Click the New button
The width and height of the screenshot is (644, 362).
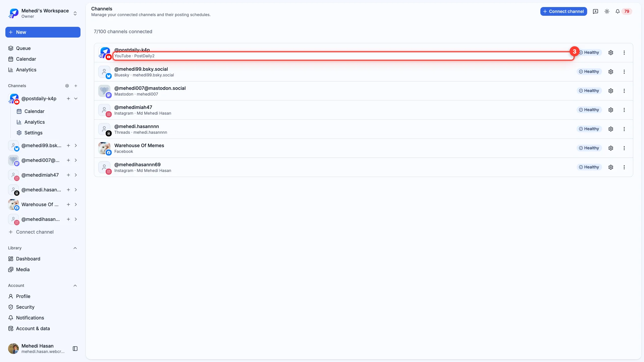[x=43, y=32]
